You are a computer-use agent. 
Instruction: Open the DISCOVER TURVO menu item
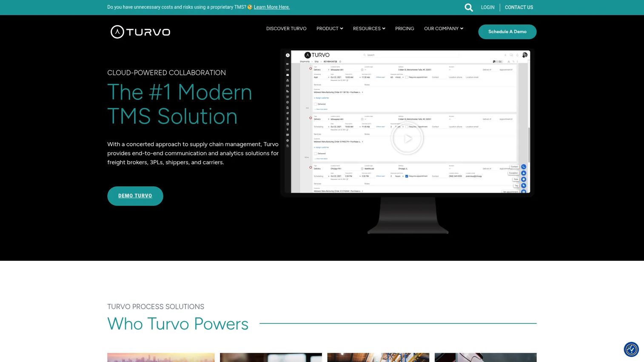click(x=286, y=29)
